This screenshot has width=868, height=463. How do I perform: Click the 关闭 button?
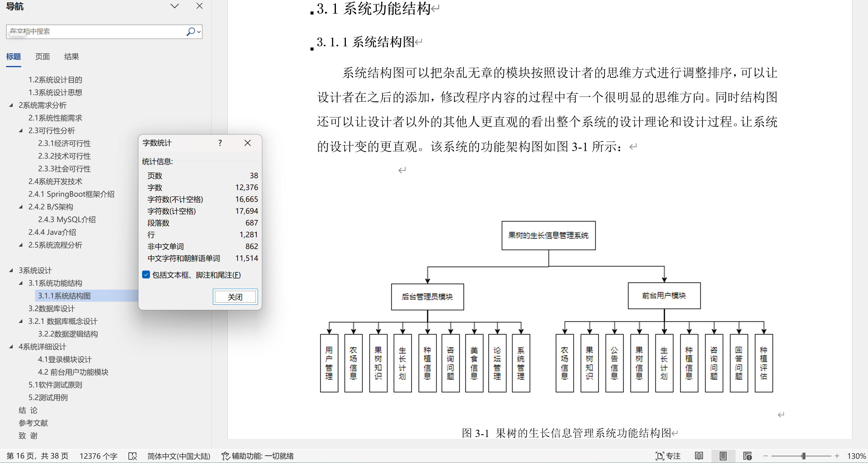(x=235, y=297)
